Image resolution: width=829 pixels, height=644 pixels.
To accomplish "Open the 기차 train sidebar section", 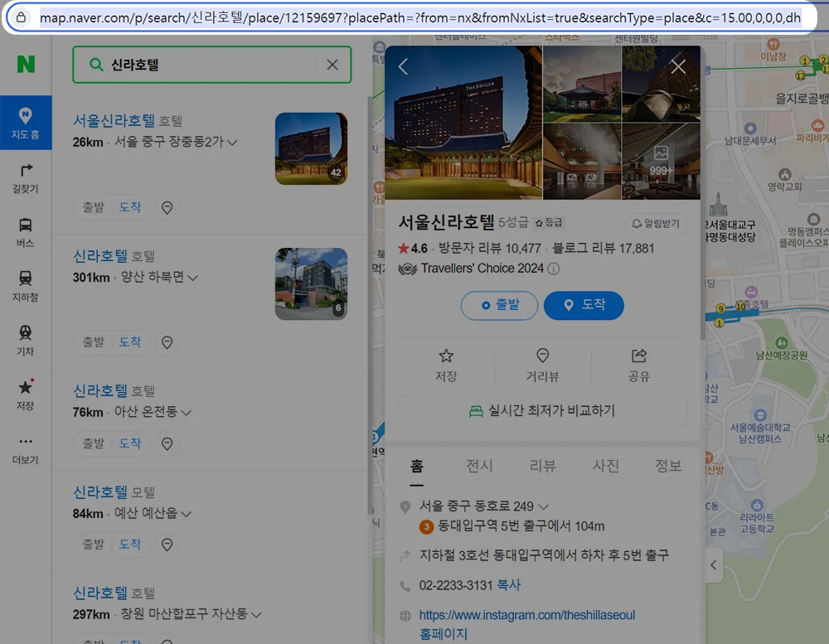I will click(26, 341).
